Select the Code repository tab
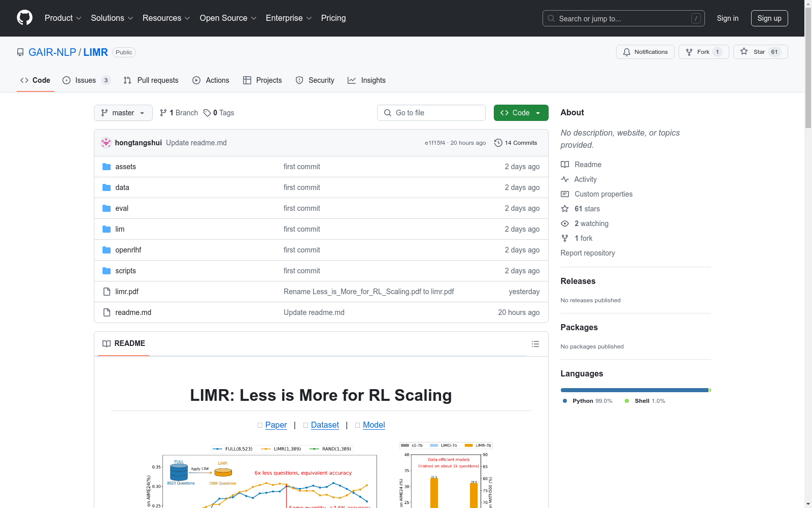 coord(35,80)
